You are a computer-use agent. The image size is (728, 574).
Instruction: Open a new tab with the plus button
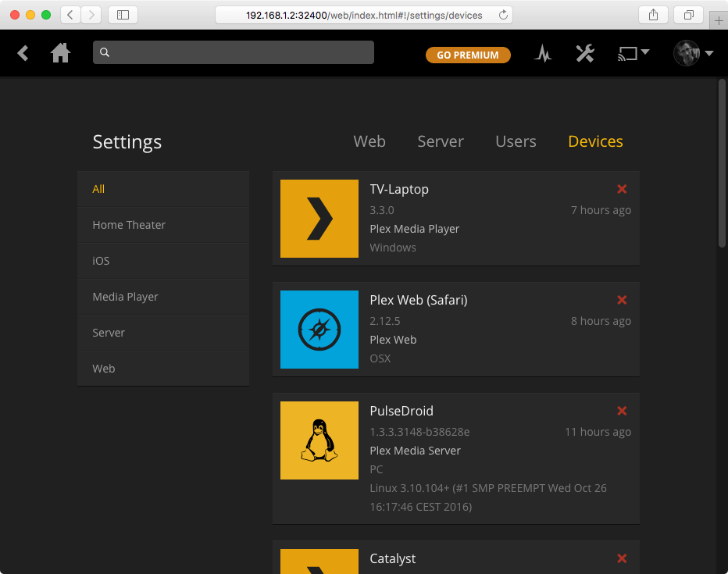(719, 21)
